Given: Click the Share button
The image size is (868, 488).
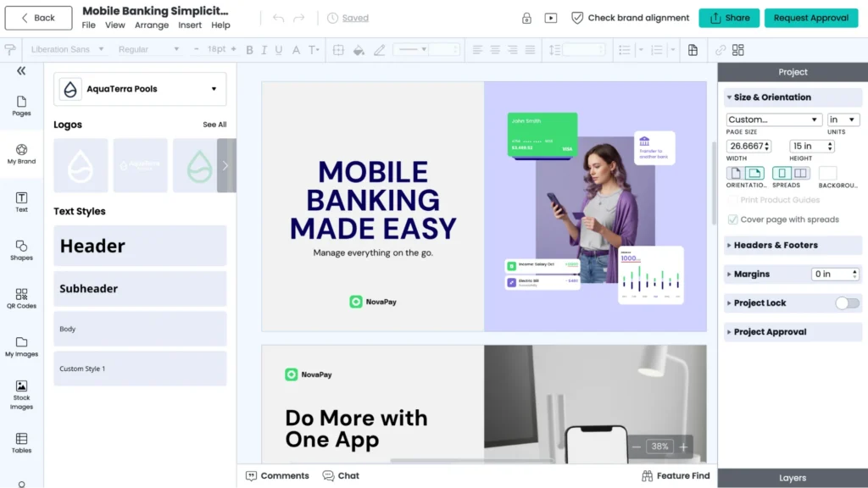Looking at the screenshot, I should (729, 18).
